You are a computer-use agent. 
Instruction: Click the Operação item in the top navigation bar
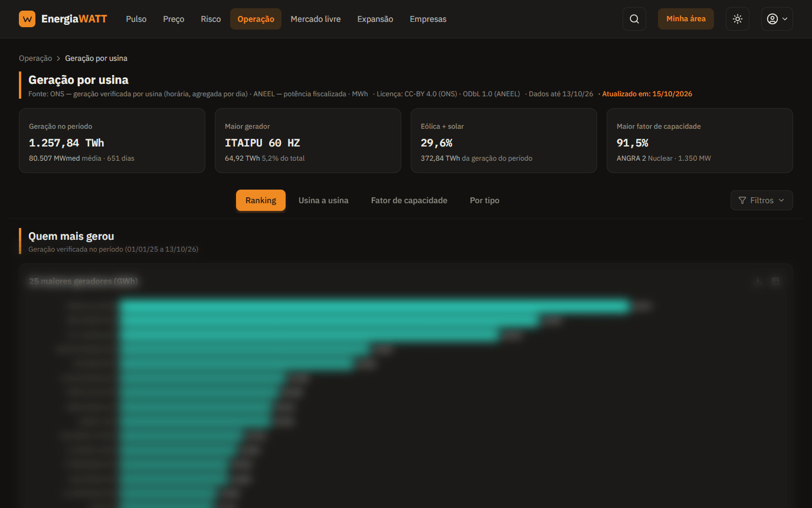(x=256, y=19)
